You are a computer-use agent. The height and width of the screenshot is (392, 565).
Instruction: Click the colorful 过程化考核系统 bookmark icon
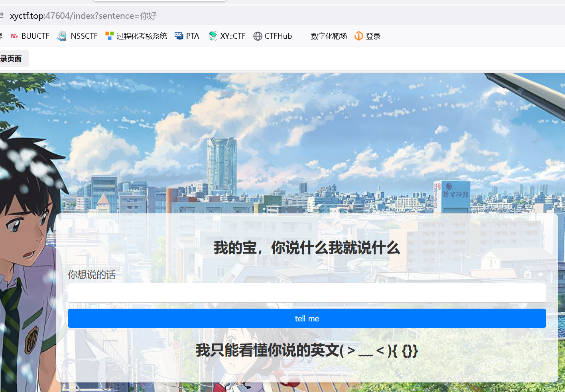click(109, 36)
